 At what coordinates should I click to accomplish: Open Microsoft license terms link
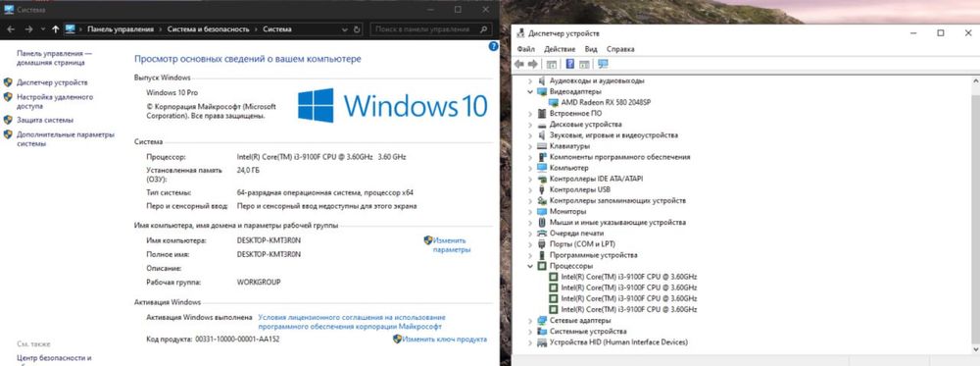pyautogui.click(x=351, y=322)
